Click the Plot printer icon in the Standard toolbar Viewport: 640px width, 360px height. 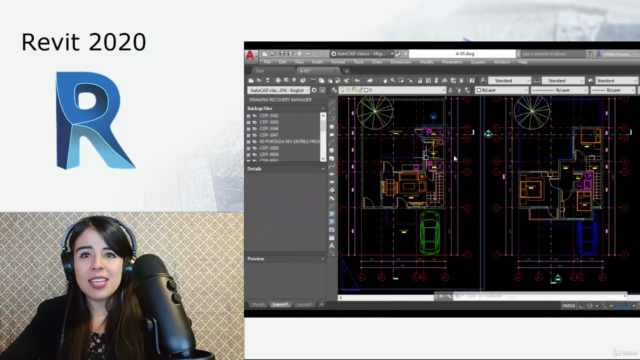[278, 80]
